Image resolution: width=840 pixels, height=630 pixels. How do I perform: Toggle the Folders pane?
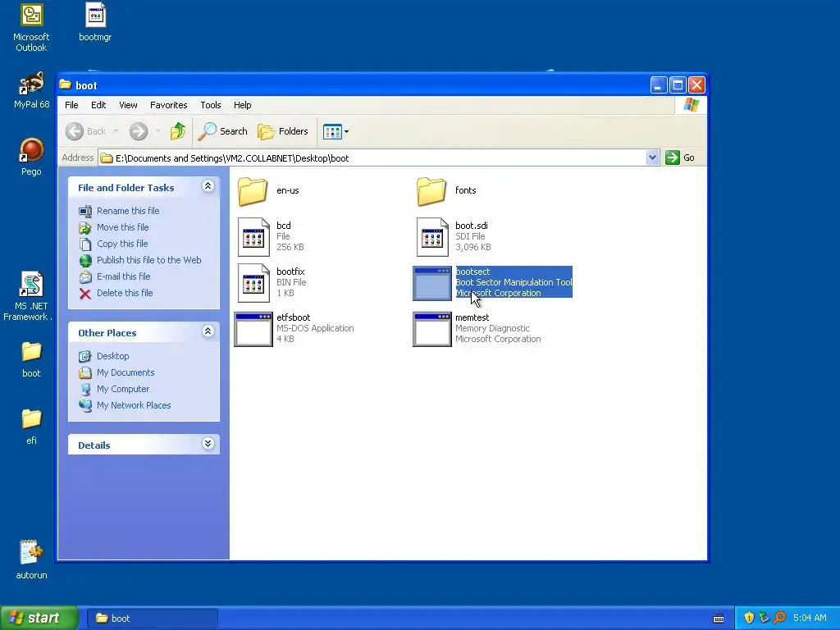coord(283,131)
